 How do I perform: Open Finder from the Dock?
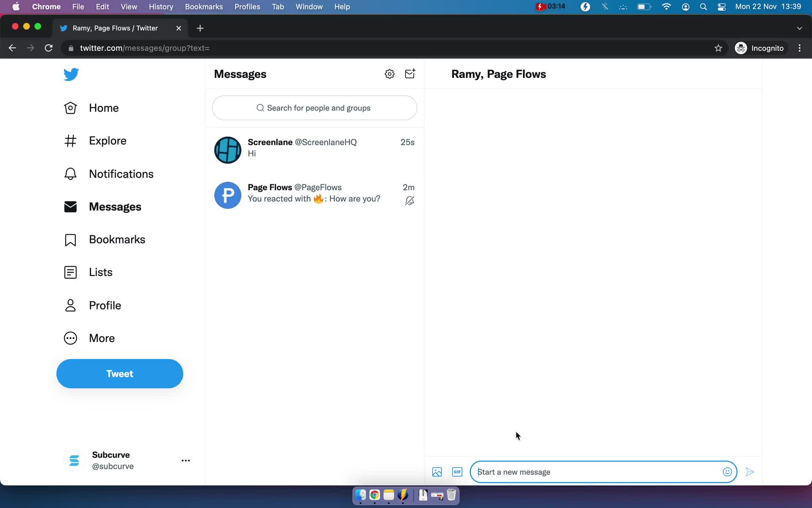[x=360, y=495]
